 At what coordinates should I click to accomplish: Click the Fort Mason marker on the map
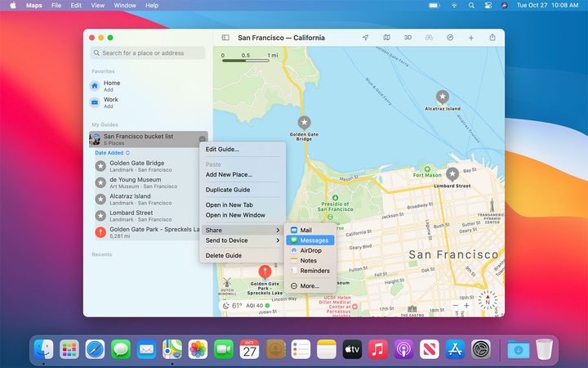point(427,169)
